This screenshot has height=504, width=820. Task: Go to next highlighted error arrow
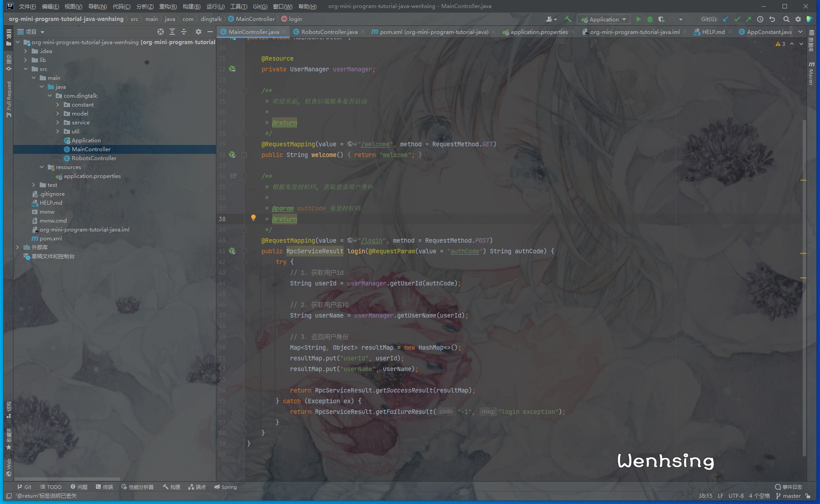point(801,44)
